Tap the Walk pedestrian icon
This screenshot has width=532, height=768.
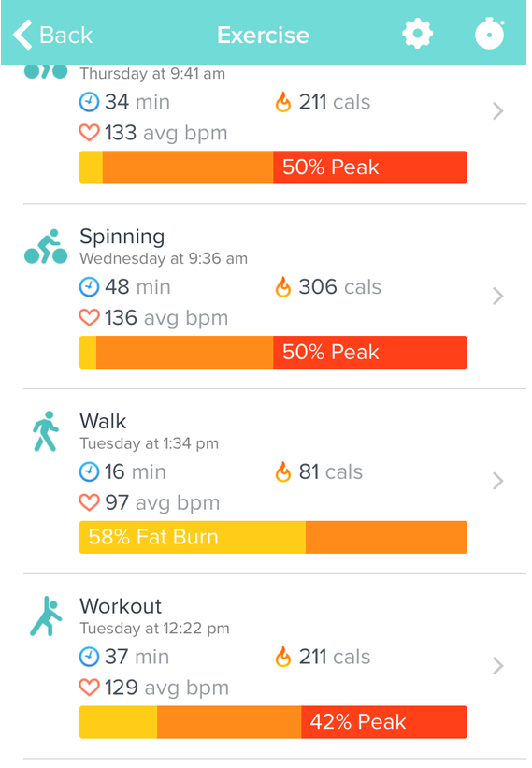pyautogui.click(x=46, y=431)
